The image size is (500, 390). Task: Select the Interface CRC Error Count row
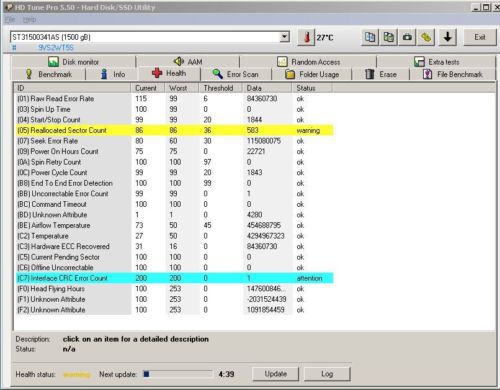[175, 278]
